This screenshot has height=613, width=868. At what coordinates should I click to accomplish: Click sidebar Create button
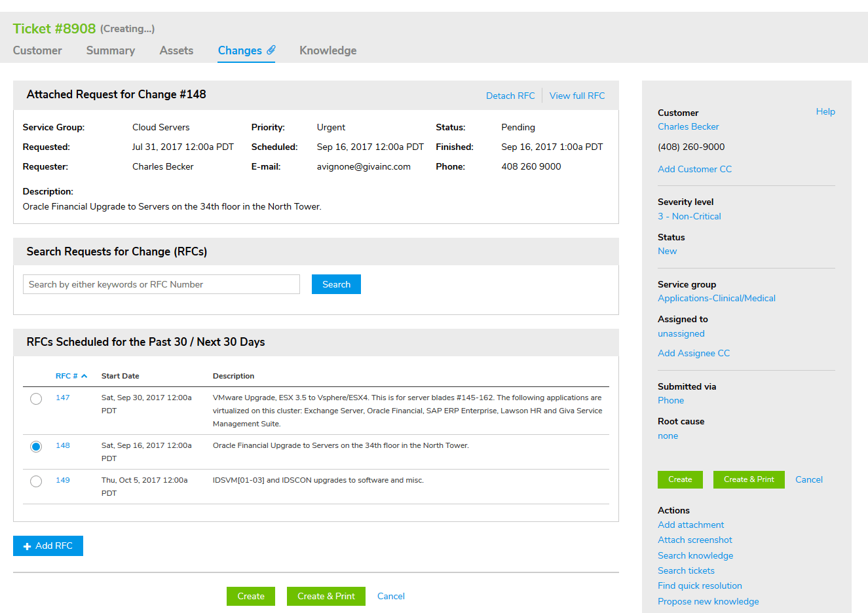(x=680, y=479)
